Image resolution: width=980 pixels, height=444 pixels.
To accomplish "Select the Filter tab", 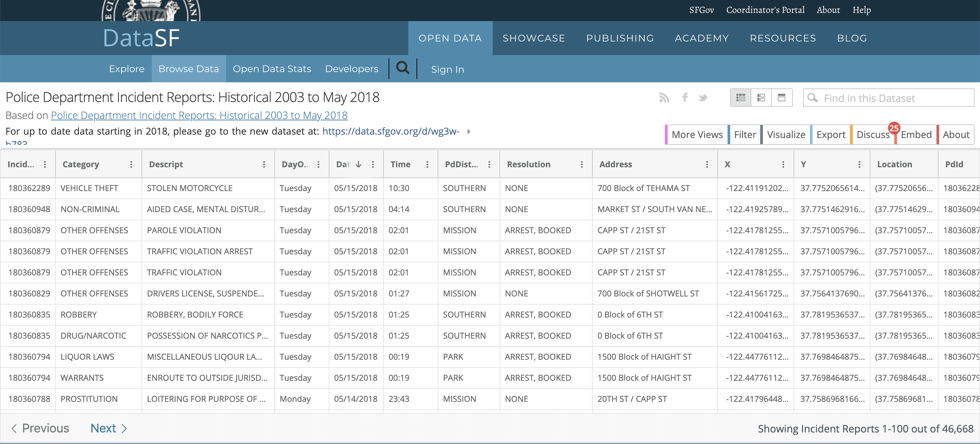I will click(x=744, y=135).
